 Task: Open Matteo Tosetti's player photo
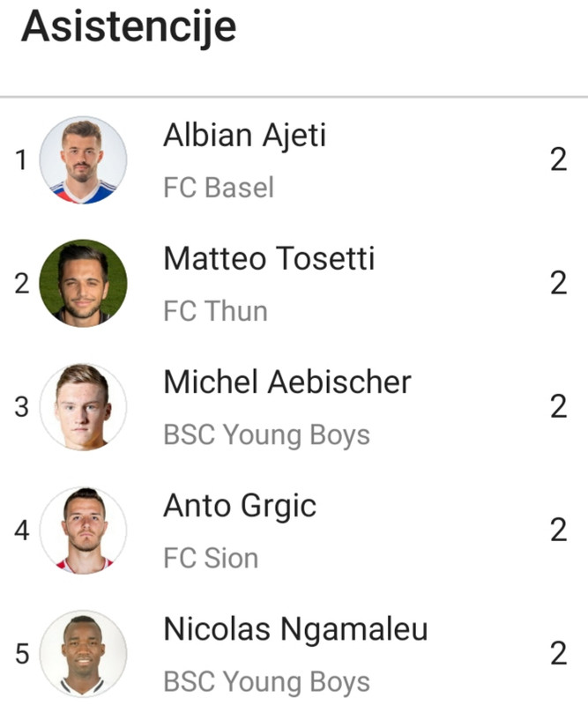point(83,283)
